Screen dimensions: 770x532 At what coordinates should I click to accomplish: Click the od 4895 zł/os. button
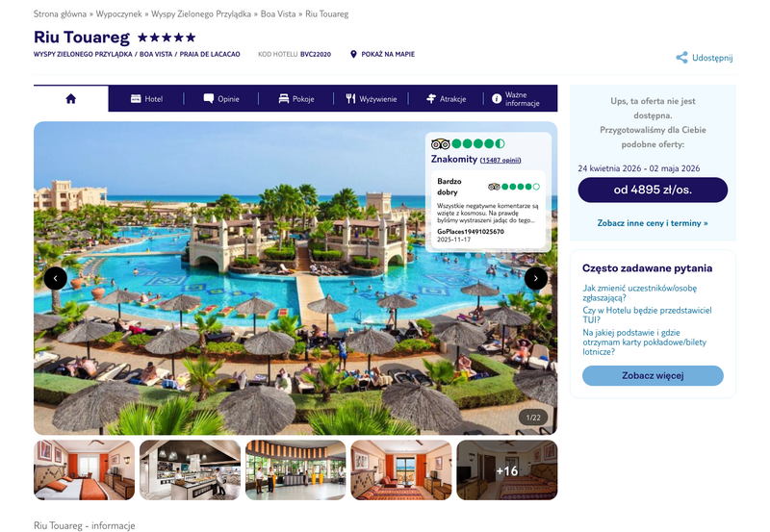(x=653, y=190)
